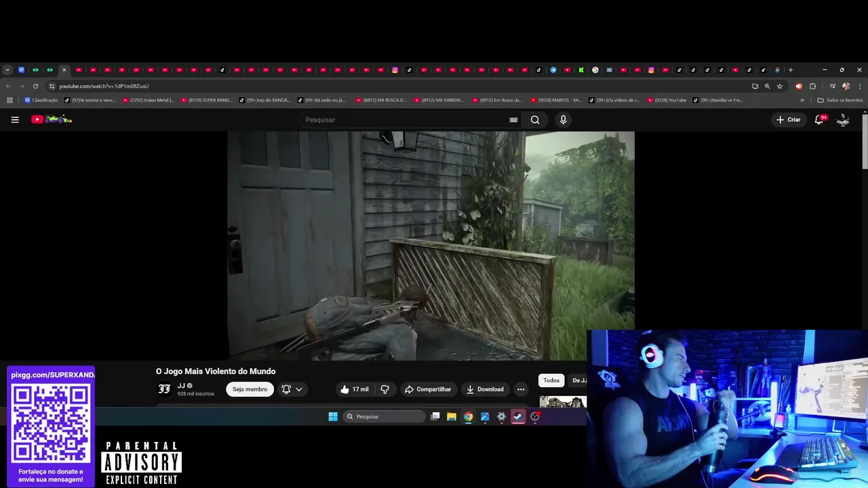Select the De JJ filter chip

[578, 380]
